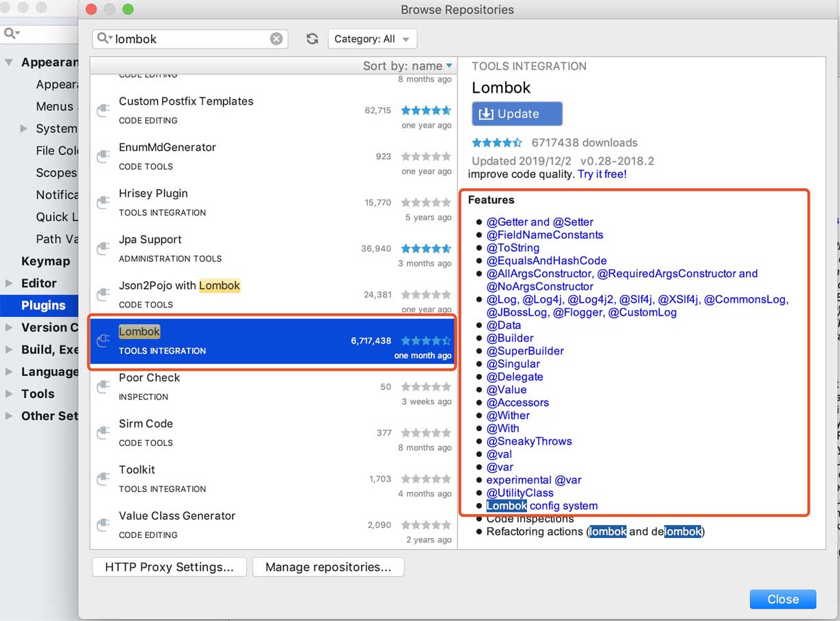Clear the lombok search text
The height and width of the screenshot is (621, 840).
click(276, 39)
